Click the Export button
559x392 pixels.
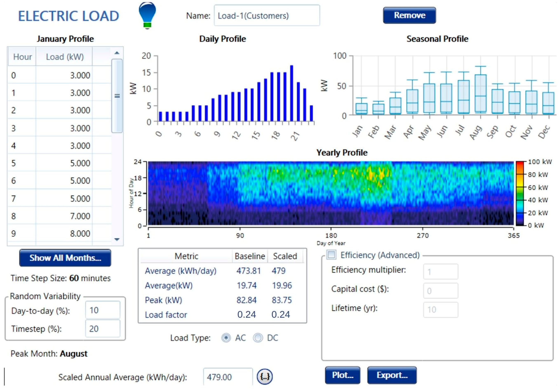pyautogui.click(x=392, y=375)
